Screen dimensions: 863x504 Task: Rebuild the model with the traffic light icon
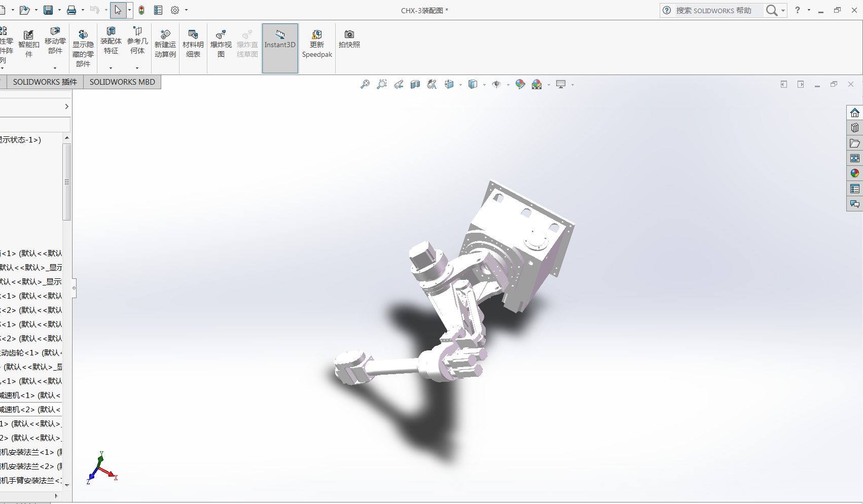click(141, 10)
